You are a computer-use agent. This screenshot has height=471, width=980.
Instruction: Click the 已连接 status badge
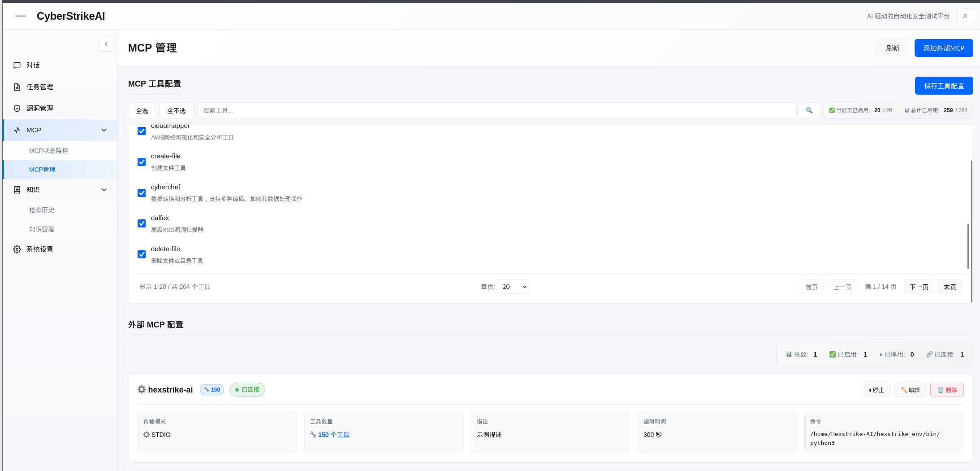247,390
